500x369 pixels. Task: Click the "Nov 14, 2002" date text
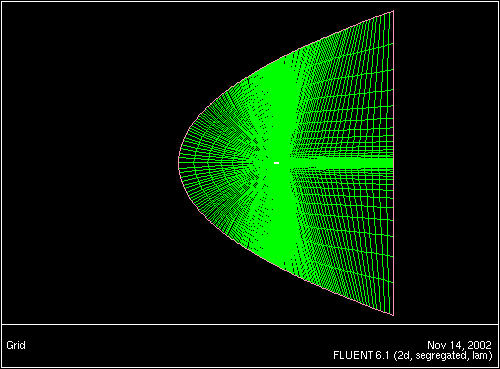coord(459,345)
